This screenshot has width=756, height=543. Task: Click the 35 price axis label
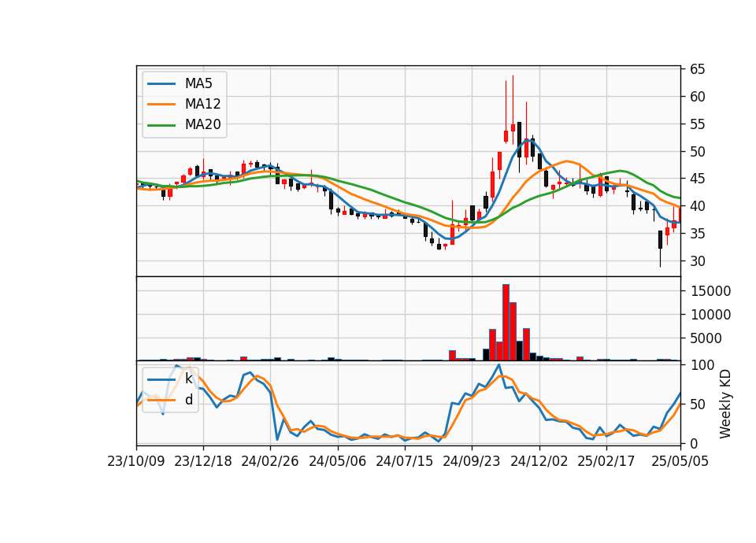[x=697, y=234]
